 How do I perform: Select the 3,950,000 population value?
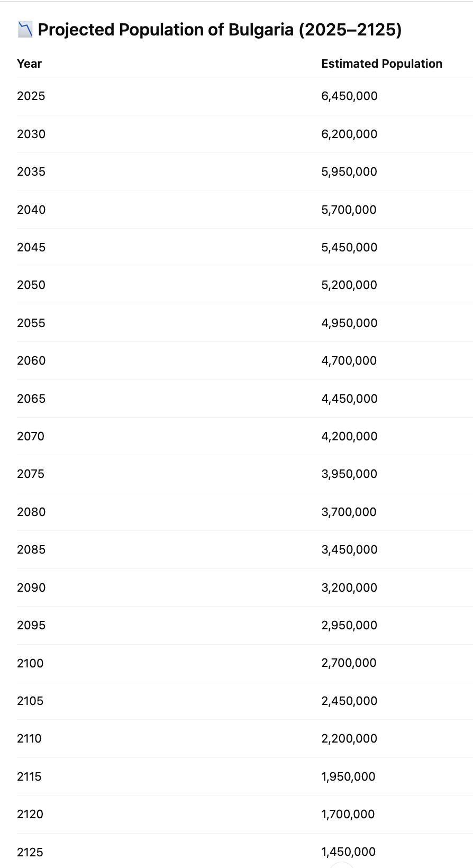pyautogui.click(x=349, y=474)
